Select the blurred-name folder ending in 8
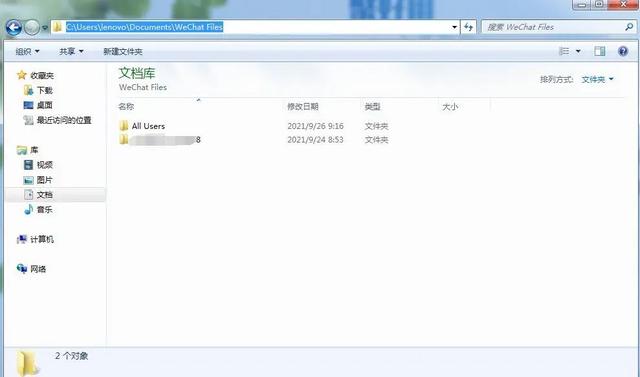 pos(160,140)
